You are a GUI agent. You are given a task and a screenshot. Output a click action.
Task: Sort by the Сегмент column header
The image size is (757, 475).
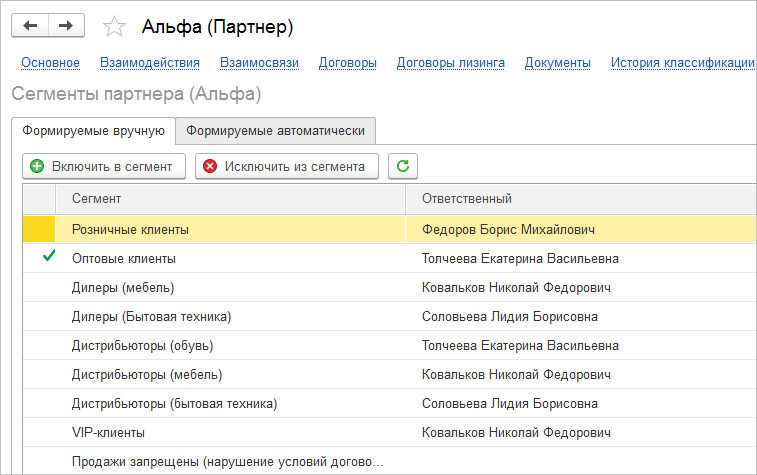tap(97, 199)
